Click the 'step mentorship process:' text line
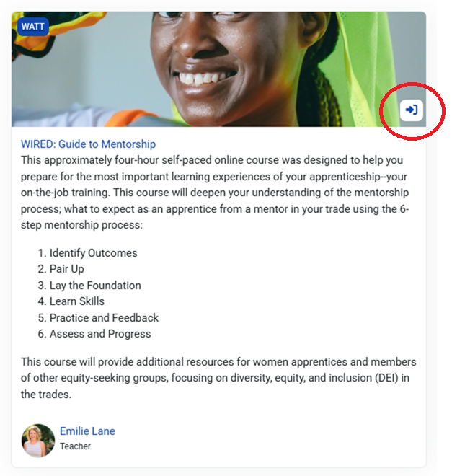This screenshot has width=452, height=476. [x=81, y=225]
